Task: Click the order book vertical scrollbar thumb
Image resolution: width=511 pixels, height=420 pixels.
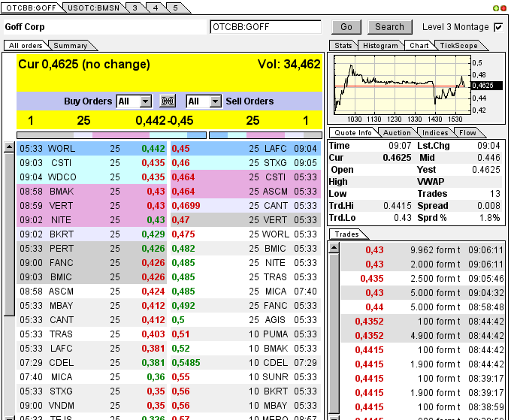Action: (9, 234)
